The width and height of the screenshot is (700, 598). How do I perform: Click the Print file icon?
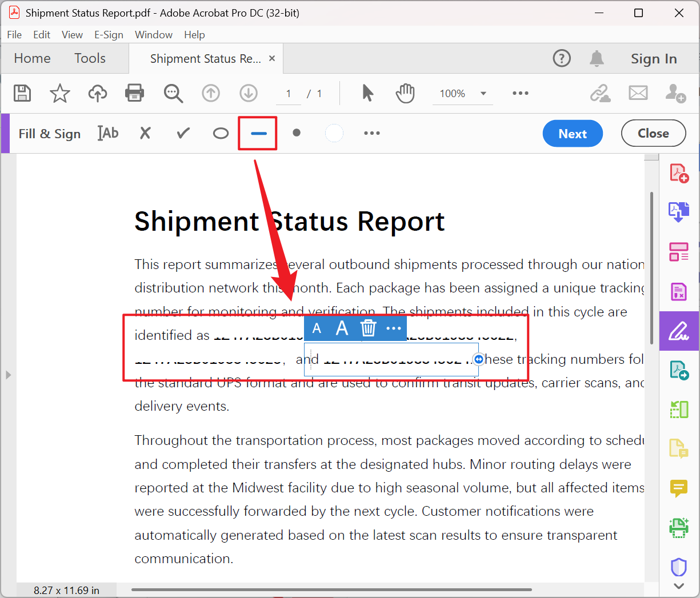(x=135, y=93)
